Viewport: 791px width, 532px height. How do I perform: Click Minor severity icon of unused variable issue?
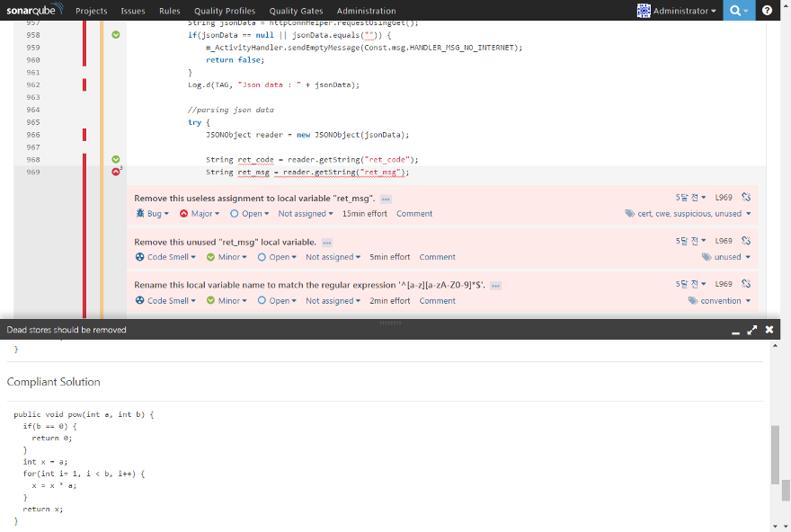[x=211, y=257]
